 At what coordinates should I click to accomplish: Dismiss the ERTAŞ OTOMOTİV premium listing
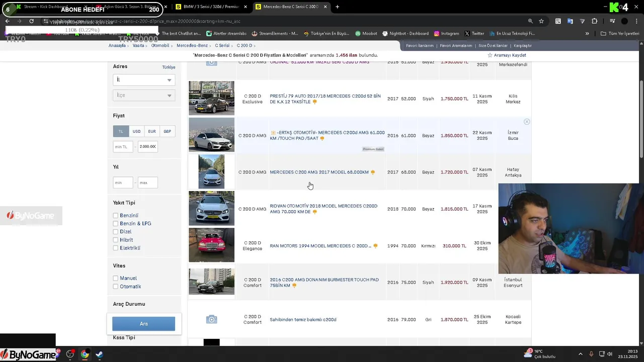pos(527,122)
